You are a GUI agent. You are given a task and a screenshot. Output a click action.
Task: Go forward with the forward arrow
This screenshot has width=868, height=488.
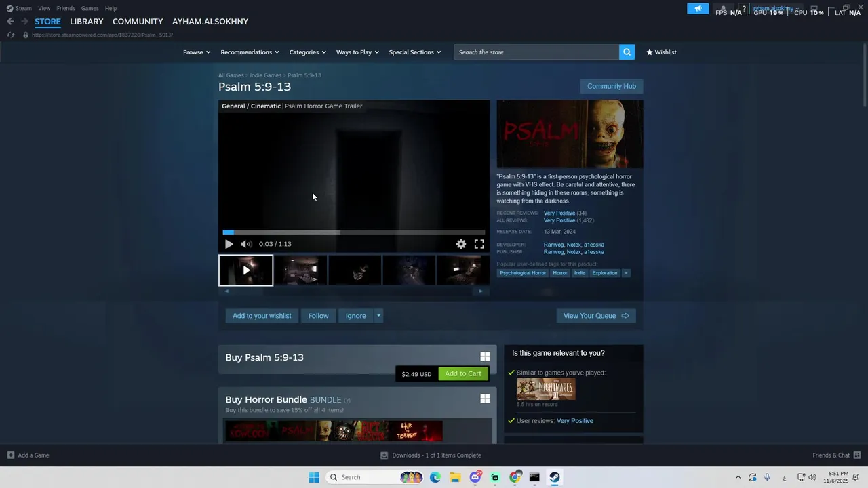[24, 22]
